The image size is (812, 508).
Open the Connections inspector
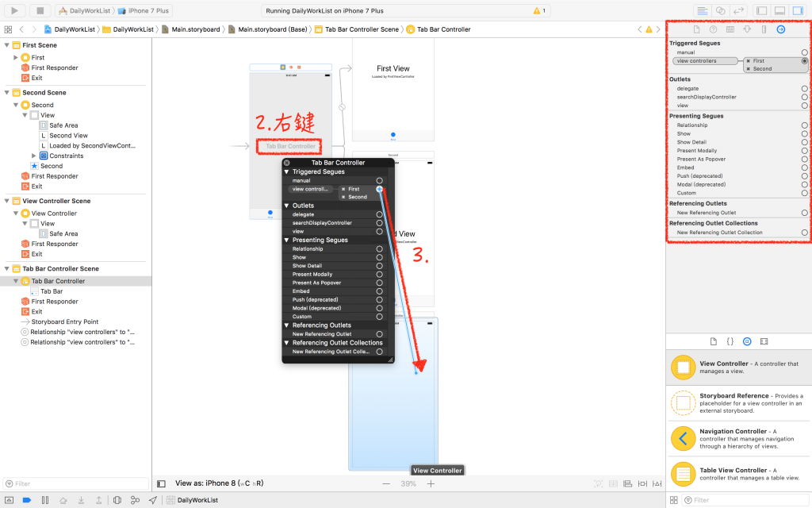(x=781, y=29)
